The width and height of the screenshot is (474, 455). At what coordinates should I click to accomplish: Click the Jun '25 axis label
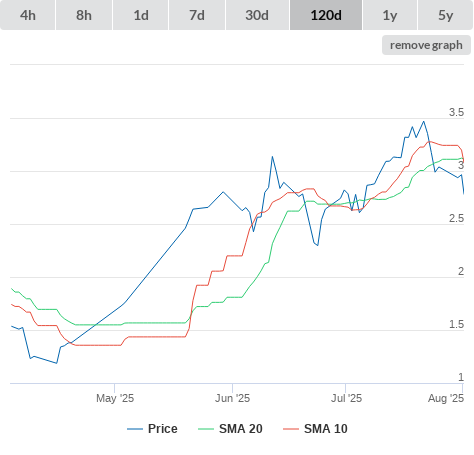point(232,398)
